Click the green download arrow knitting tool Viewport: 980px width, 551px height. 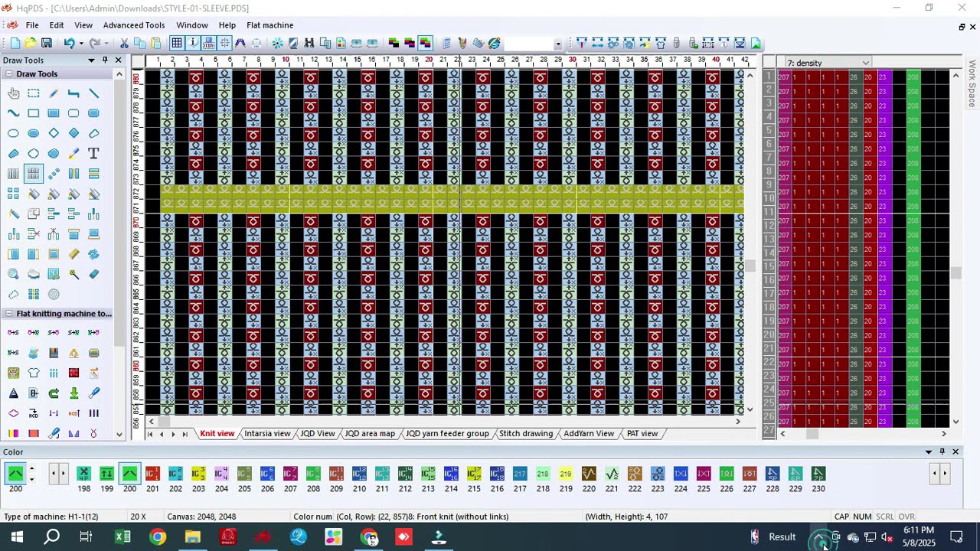[x=73, y=393]
